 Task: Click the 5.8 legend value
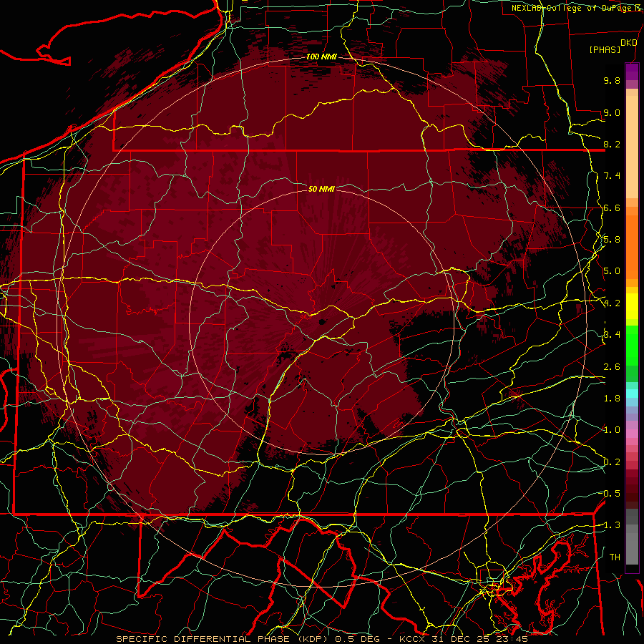612,240
